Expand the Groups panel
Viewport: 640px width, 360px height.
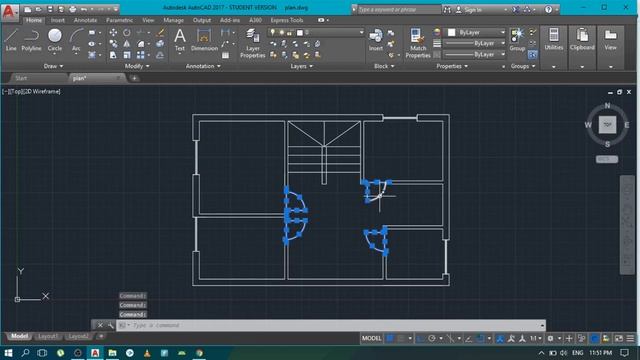[x=523, y=66]
